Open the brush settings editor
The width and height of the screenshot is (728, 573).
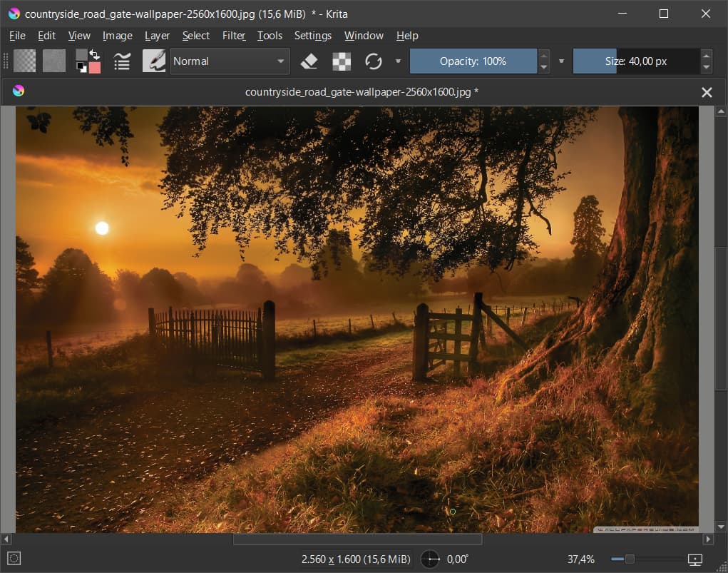[x=122, y=61]
